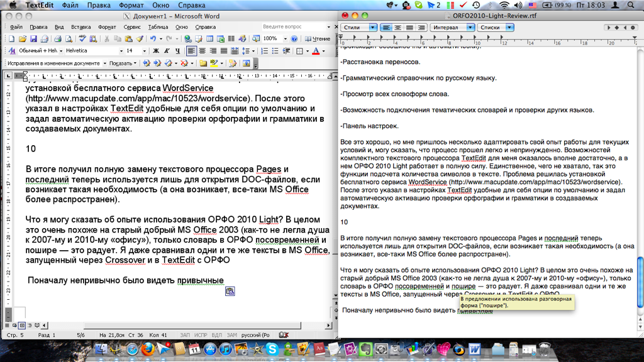
Task: Open Word help with blue question icon
Action: pyautogui.click(x=294, y=39)
